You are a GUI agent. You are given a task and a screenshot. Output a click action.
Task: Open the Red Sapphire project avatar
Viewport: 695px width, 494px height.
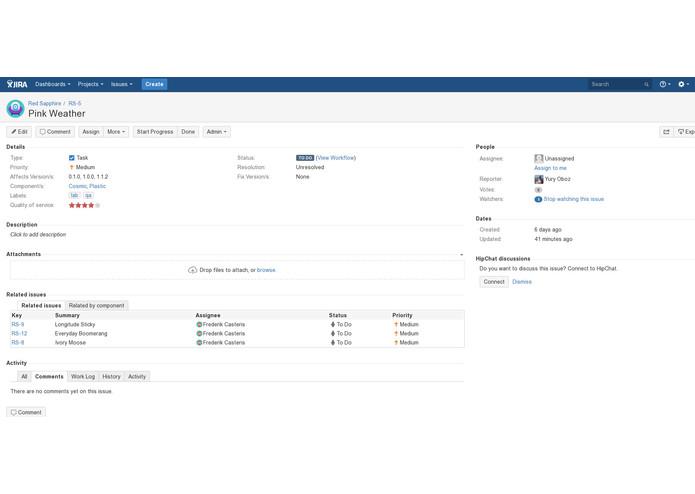click(15, 109)
